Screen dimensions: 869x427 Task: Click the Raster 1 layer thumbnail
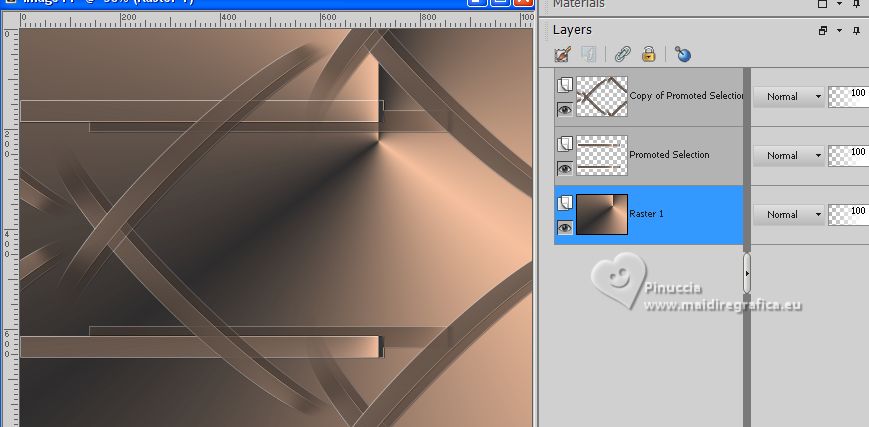[602, 215]
